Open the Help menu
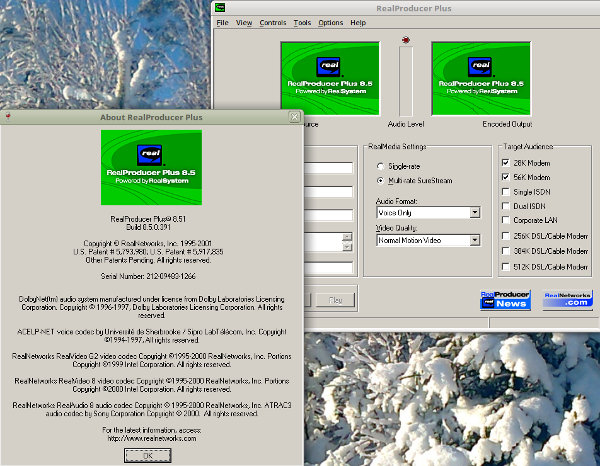The height and width of the screenshot is (466, 600). tap(358, 23)
